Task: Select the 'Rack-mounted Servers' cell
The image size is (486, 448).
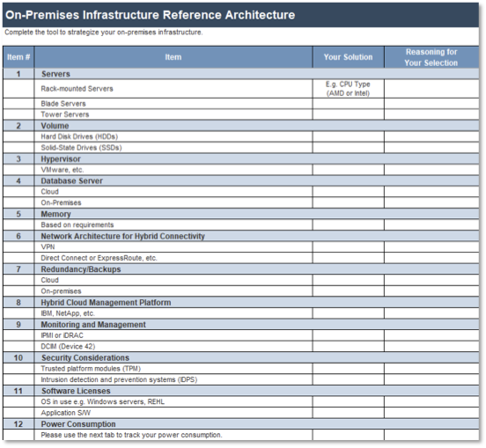Action: point(173,89)
